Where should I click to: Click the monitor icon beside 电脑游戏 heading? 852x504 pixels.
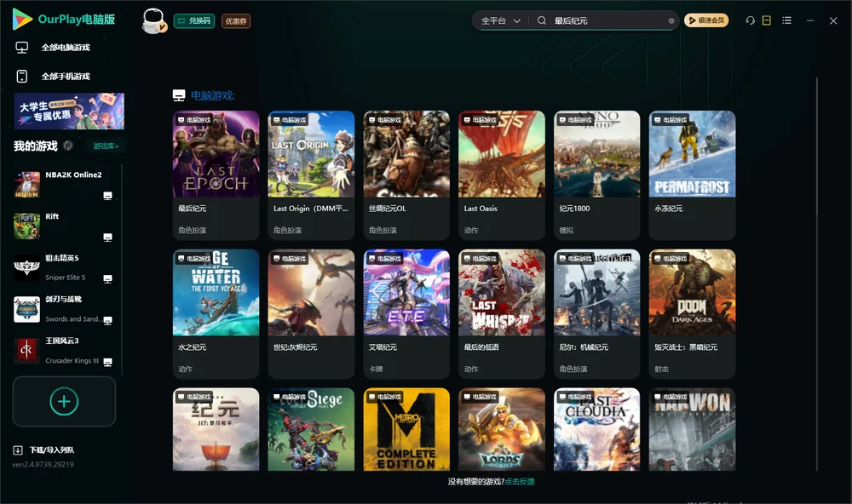[179, 95]
